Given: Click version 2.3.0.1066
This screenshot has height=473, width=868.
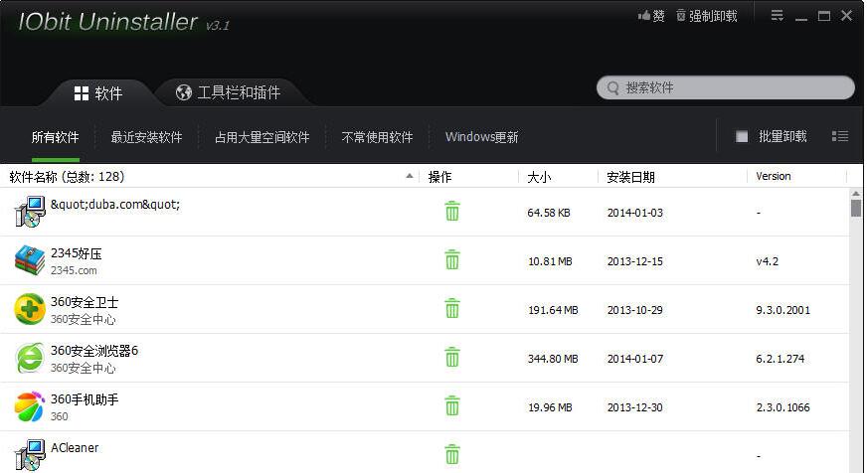Looking at the screenshot, I should 782,407.
